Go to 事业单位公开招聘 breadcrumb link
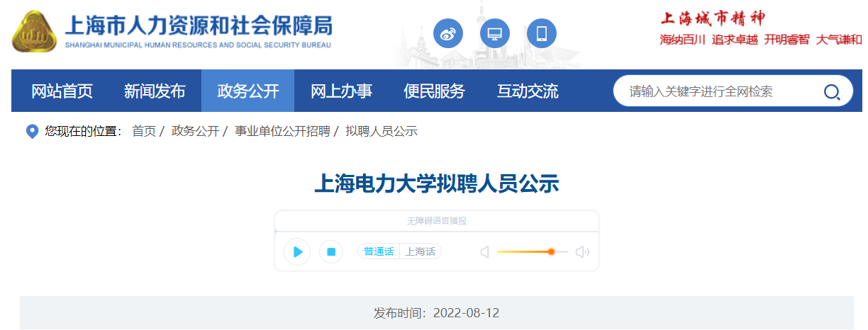 tap(282, 131)
